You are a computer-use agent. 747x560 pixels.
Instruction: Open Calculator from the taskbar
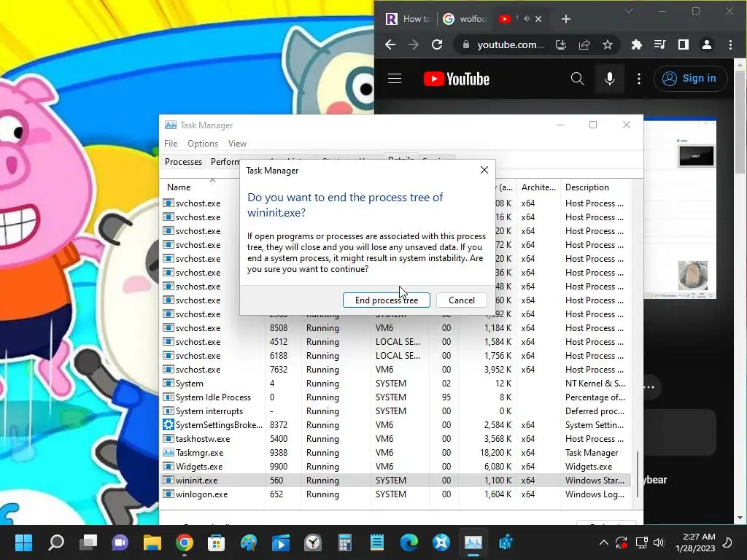345,542
